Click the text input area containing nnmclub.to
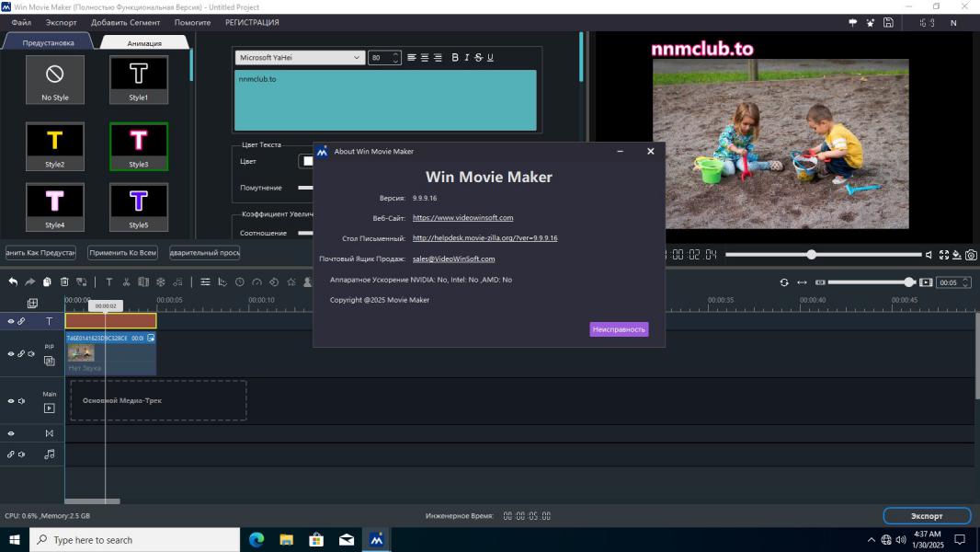980x552 pixels. (385, 100)
